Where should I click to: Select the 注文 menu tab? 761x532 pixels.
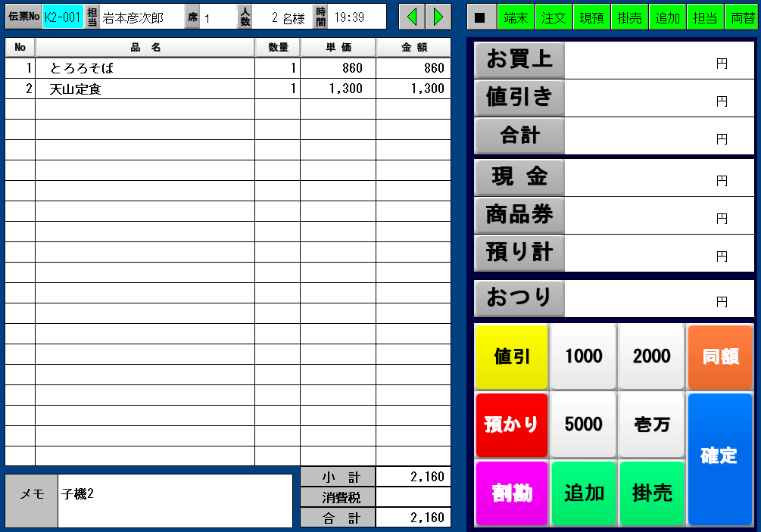click(554, 17)
